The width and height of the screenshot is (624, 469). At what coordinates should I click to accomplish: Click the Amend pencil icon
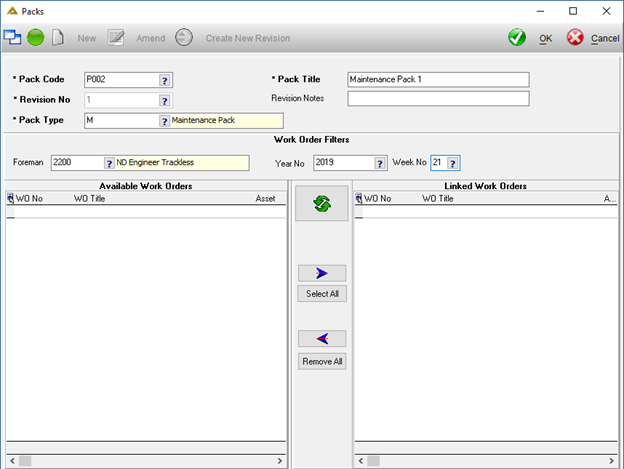(x=116, y=38)
